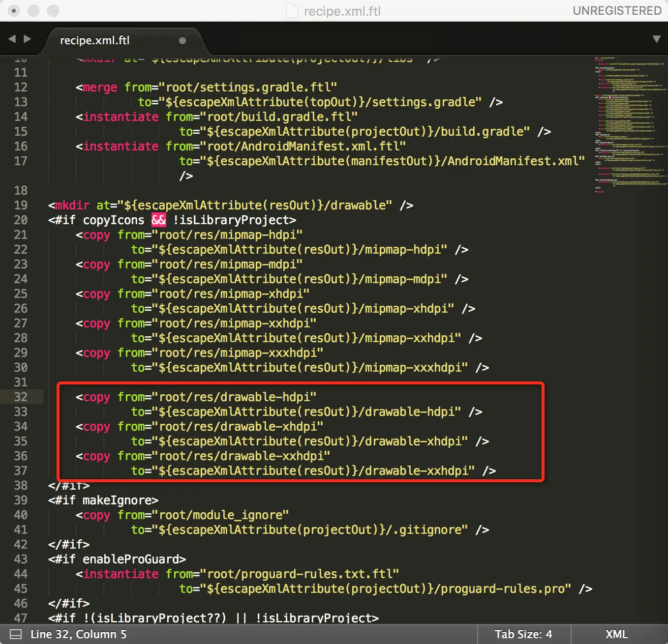Click "root/res/mipmap-hdpi" on line 21
Viewport: 668px width, 644px height.
[x=227, y=235]
